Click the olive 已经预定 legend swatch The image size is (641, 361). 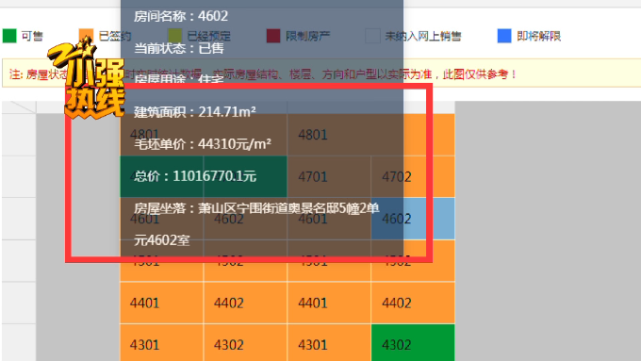pos(175,36)
